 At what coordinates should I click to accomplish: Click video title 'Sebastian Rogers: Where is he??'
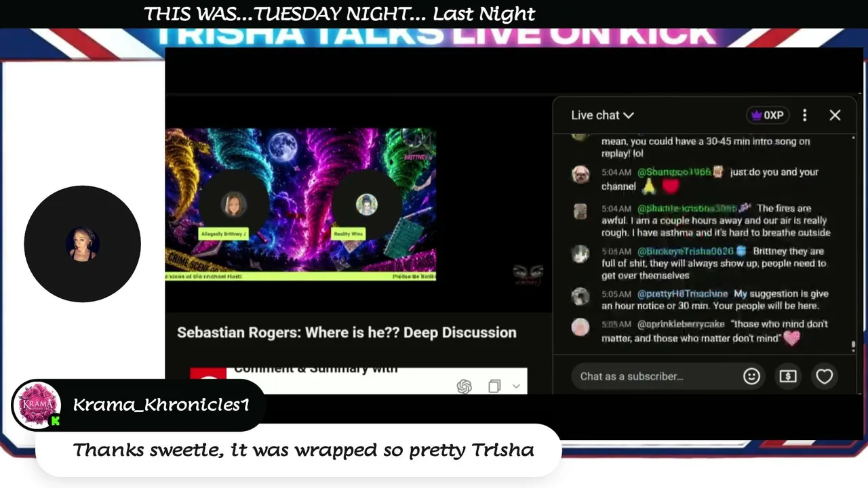point(347,332)
